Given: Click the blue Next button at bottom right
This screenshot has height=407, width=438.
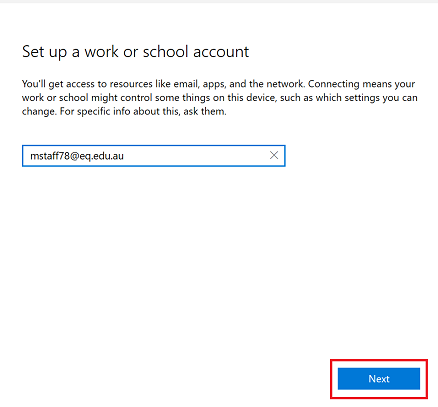Looking at the screenshot, I should pos(379,379).
